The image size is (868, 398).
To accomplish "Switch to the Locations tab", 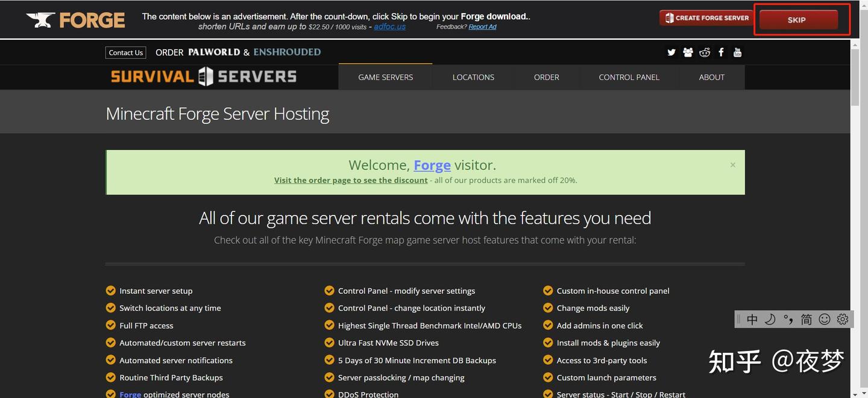I will pos(473,77).
